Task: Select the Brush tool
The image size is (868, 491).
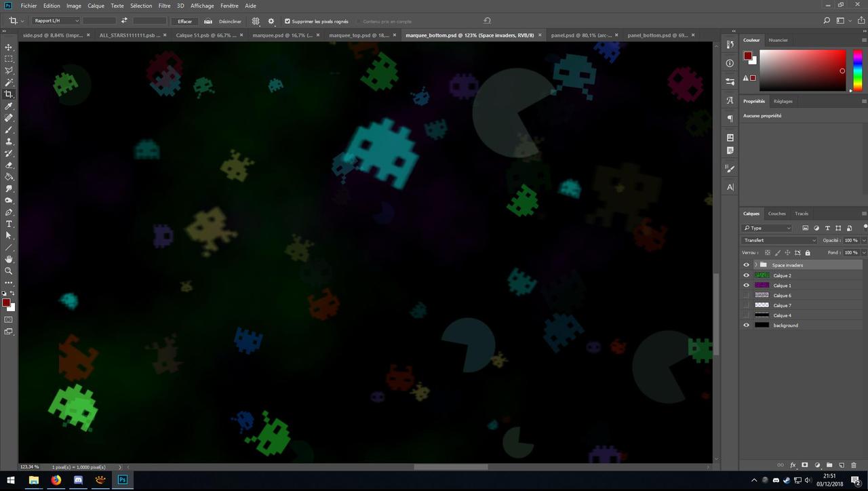Action: [9, 130]
